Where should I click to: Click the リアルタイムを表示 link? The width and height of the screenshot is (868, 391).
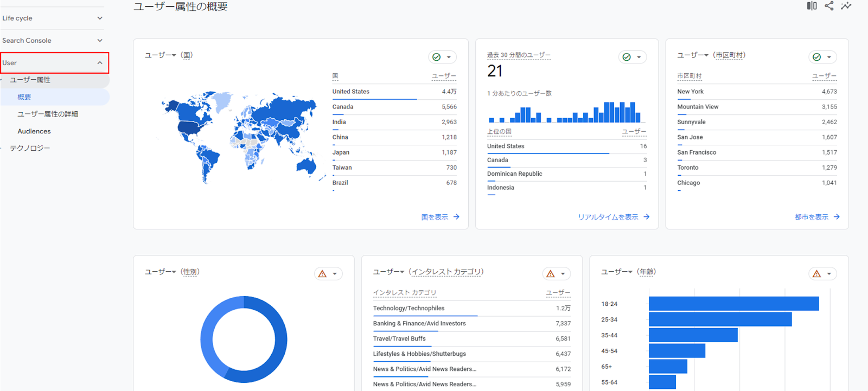click(608, 217)
